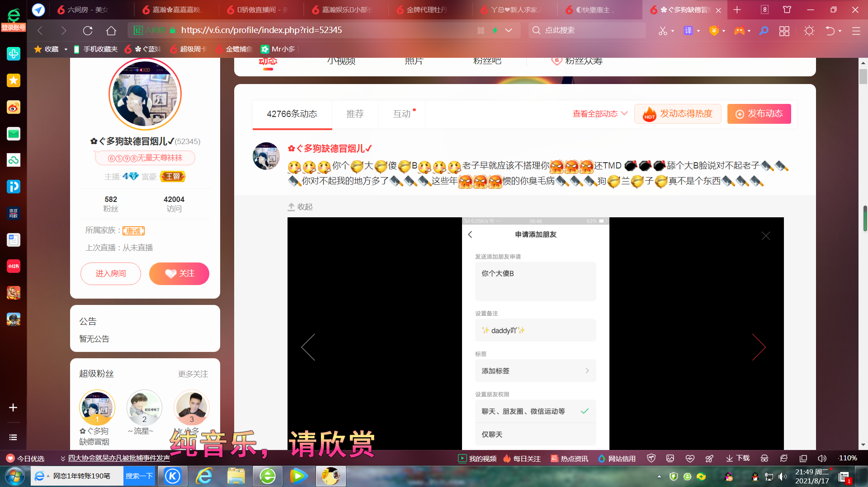Open the skin shirt icon in title bar
868x487 pixels.
point(787,10)
